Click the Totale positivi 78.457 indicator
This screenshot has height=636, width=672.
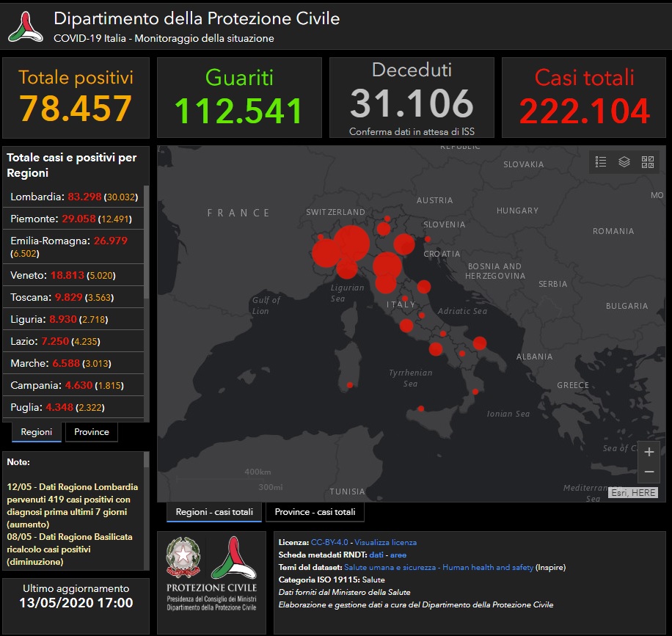tap(76, 98)
